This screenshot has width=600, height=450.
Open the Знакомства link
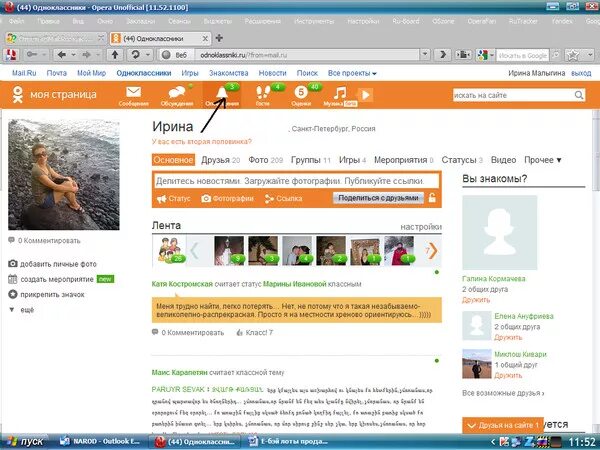[228, 73]
